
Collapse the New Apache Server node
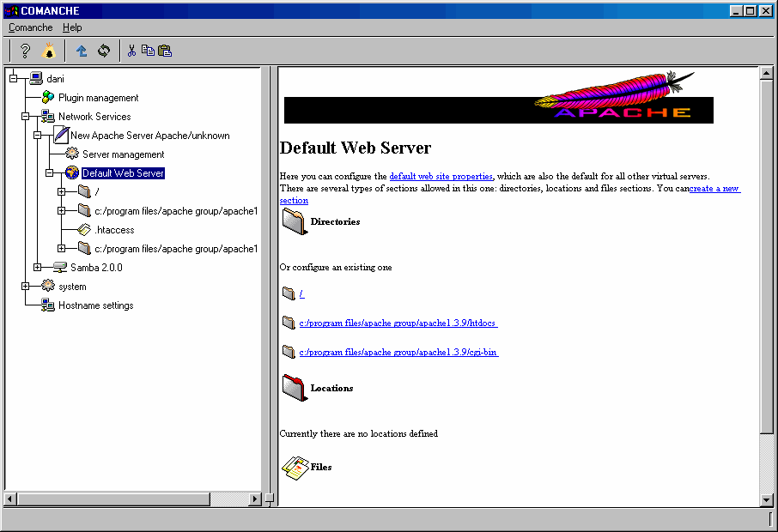(x=37, y=135)
